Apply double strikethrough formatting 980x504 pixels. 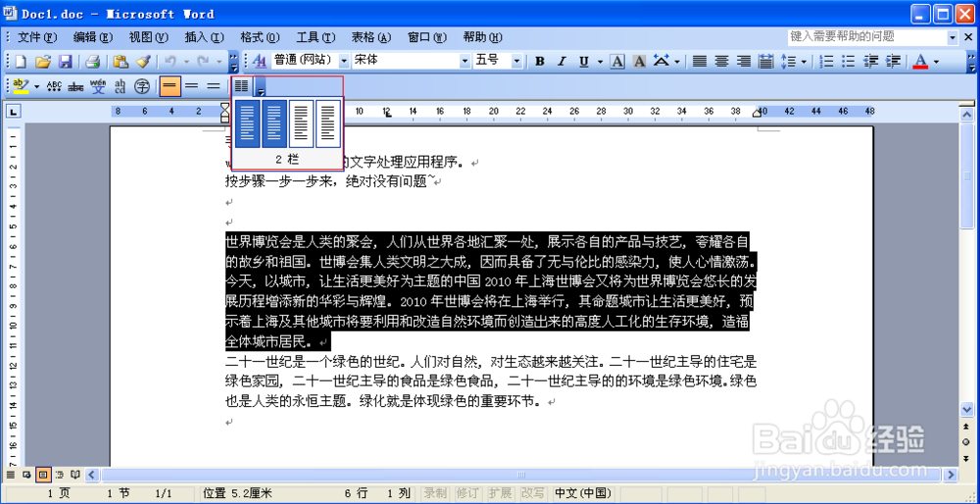pyautogui.click(x=76, y=85)
